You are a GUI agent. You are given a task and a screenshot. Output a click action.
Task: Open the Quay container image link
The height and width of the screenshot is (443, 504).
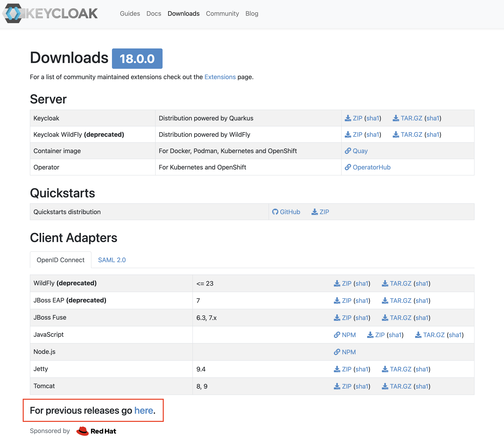[360, 151]
